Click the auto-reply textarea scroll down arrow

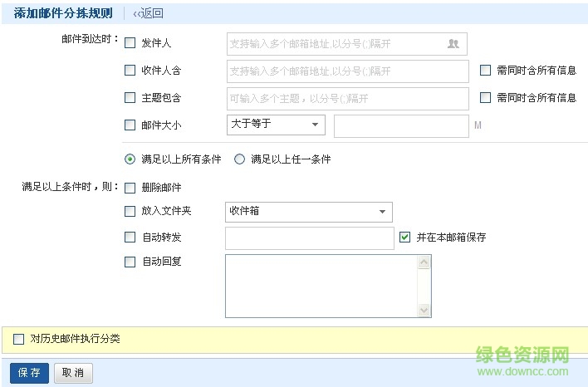(x=424, y=311)
